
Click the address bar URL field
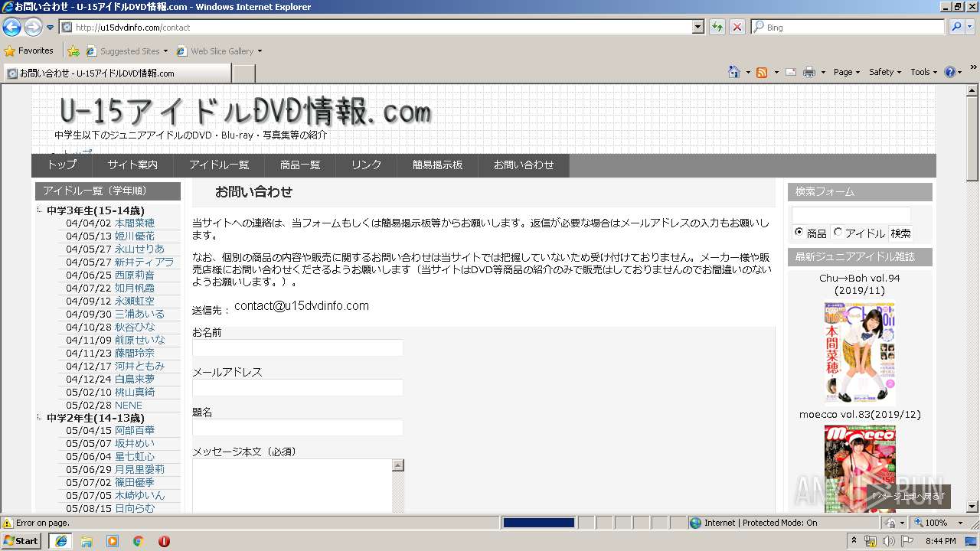pos(376,28)
